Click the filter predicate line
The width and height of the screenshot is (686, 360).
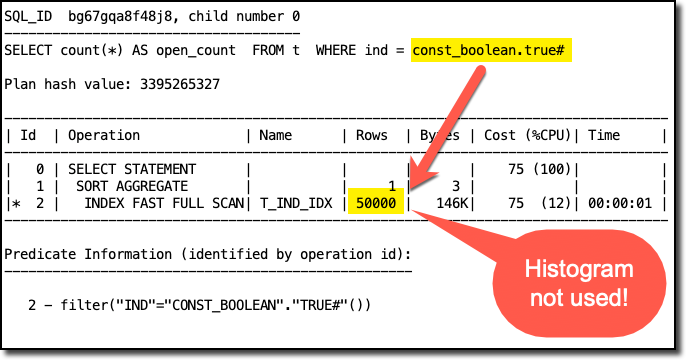tap(200, 304)
